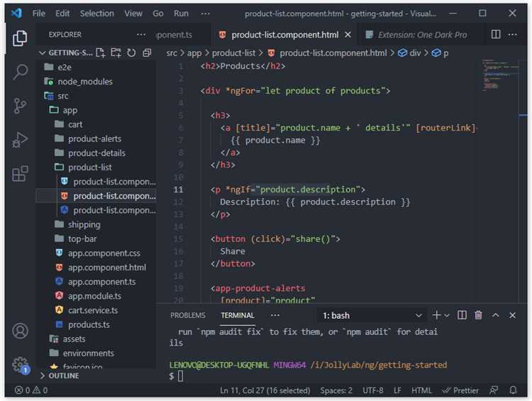Open the Extensions view
This screenshot has height=401, width=532.
tap(20, 173)
